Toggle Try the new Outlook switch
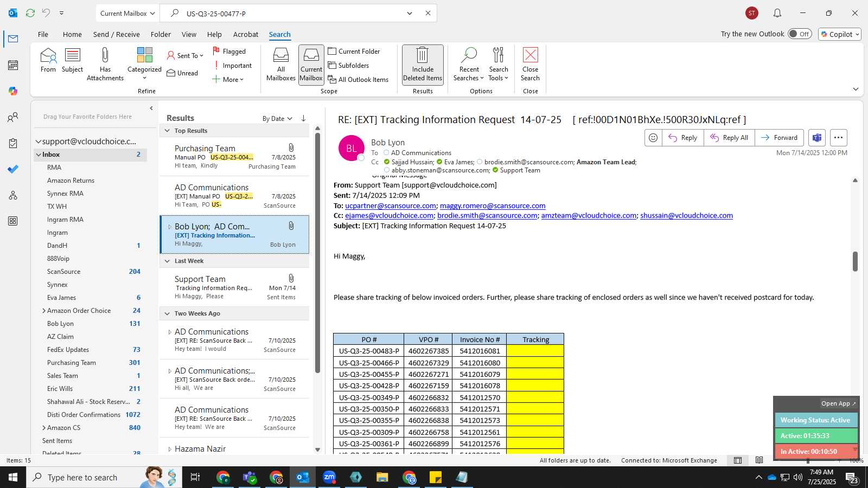The height and width of the screenshot is (488, 868). [x=800, y=34]
